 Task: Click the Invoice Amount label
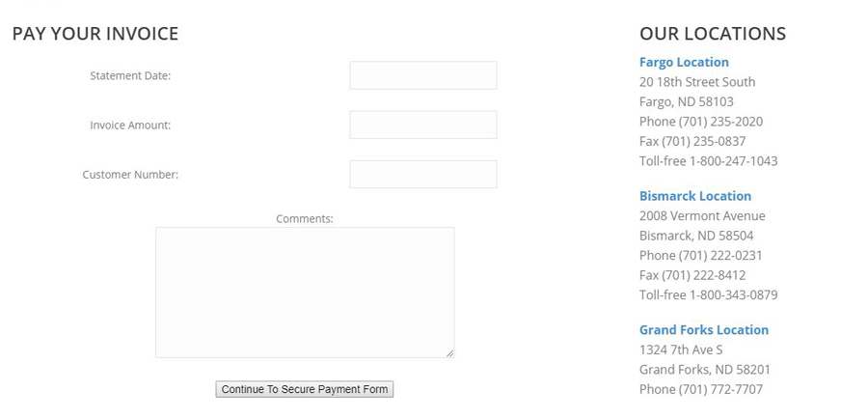click(x=130, y=126)
